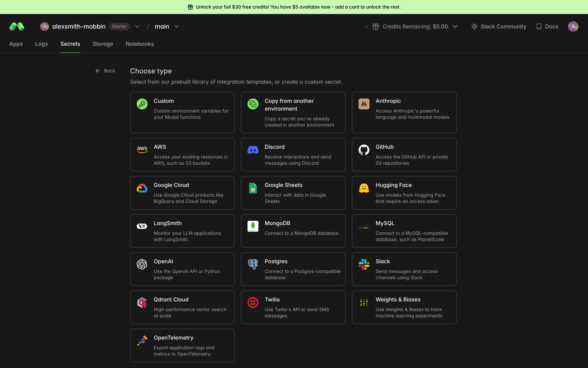Go to the Storage tab
The width and height of the screenshot is (588, 368).
click(103, 44)
